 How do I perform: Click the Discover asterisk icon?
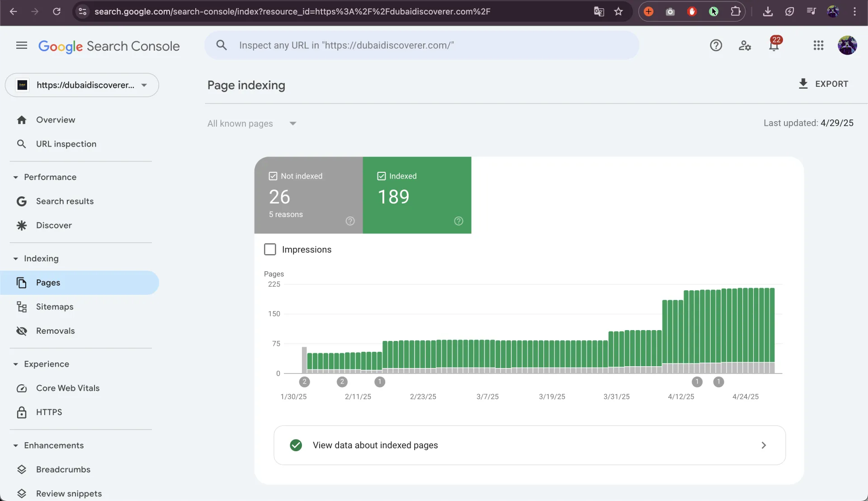(21, 225)
